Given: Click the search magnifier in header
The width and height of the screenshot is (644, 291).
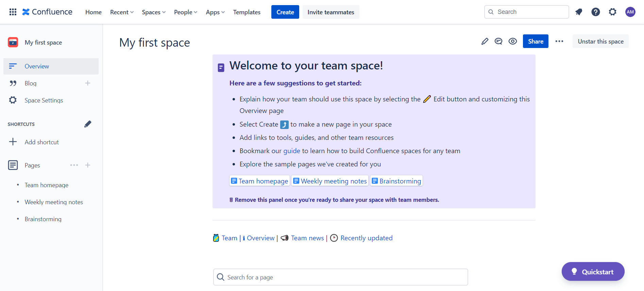Looking at the screenshot, I should point(491,12).
